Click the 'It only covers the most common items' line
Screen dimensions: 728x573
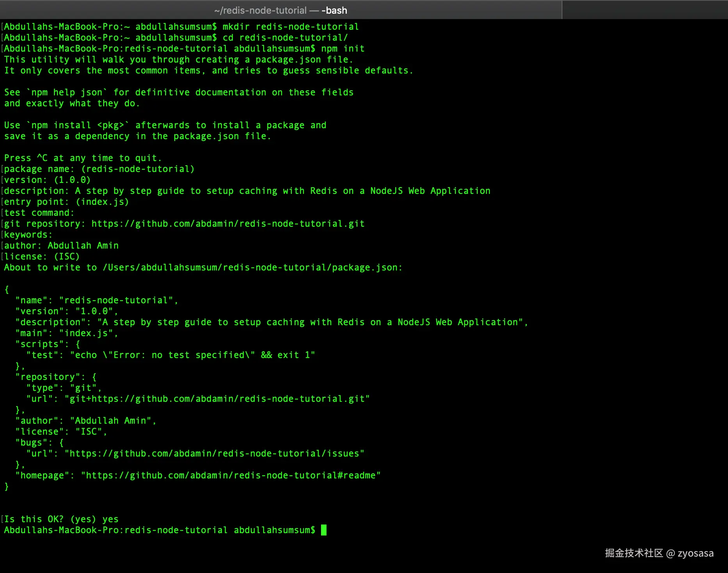209,70
